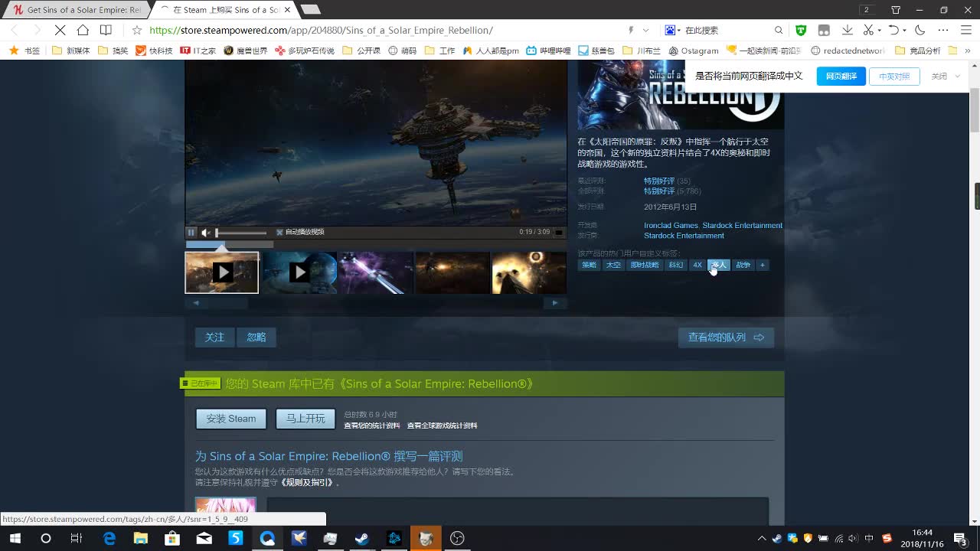Screen dimensions: 980x551
Task: Open 查看您的队列 queue button
Action: pos(726,337)
